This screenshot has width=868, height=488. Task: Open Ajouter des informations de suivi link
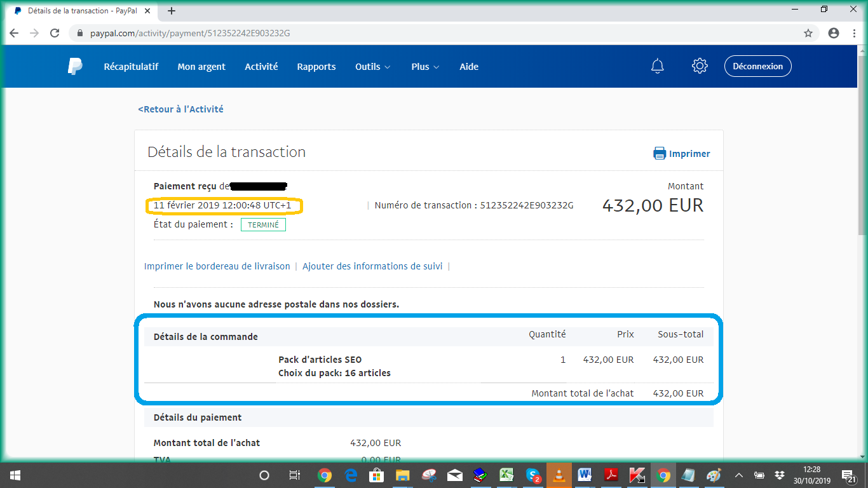(372, 266)
